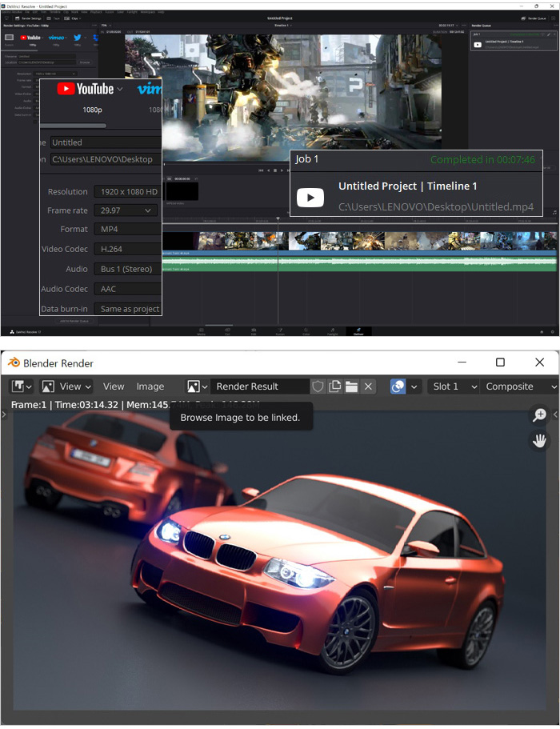This screenshot has width=560, height=729.
Task: Unlink the Render Result image with X
Action: pyautogui.click(x=368, y=387)
